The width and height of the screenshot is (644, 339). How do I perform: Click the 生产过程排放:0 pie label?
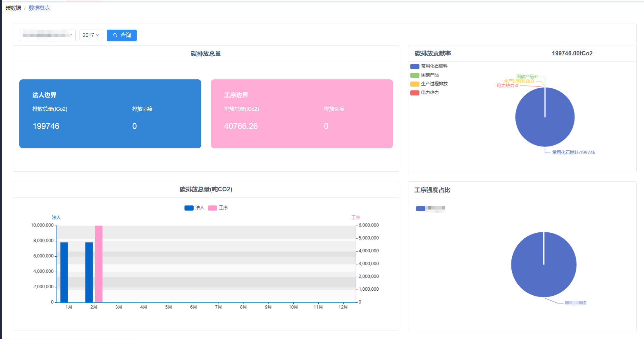click(x=519, y=81)
